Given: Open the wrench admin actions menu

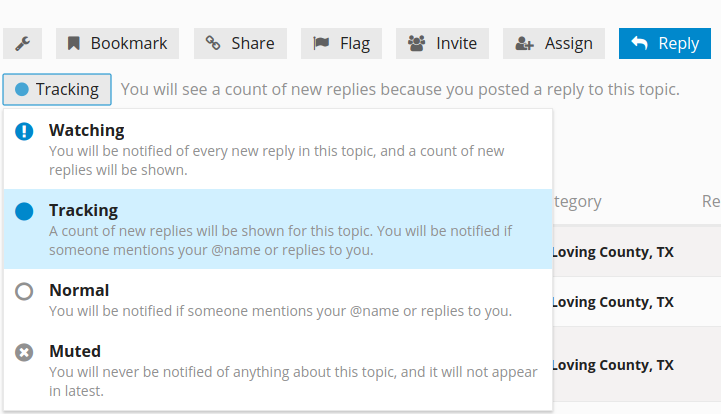Looking at the screenshot, I should pos(23,43).
